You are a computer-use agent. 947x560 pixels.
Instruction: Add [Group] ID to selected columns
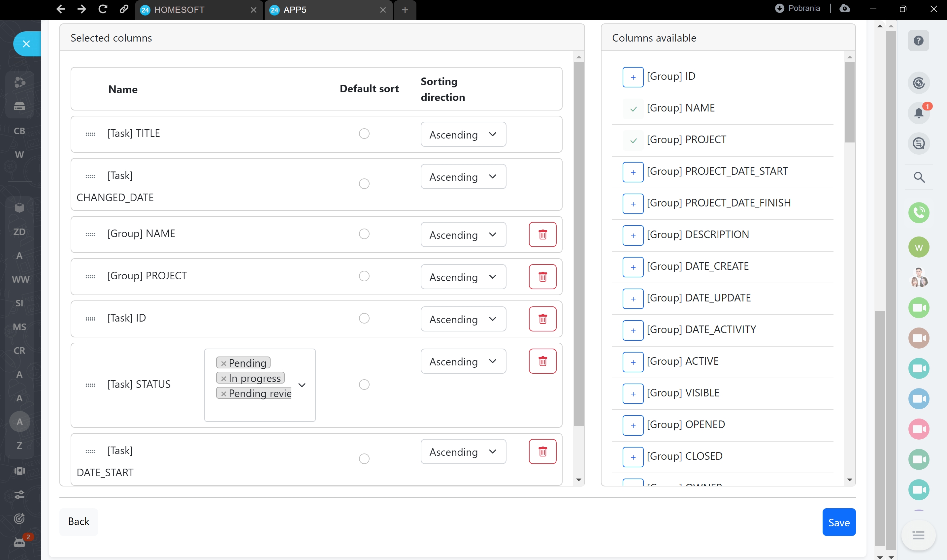pos(633,77)
